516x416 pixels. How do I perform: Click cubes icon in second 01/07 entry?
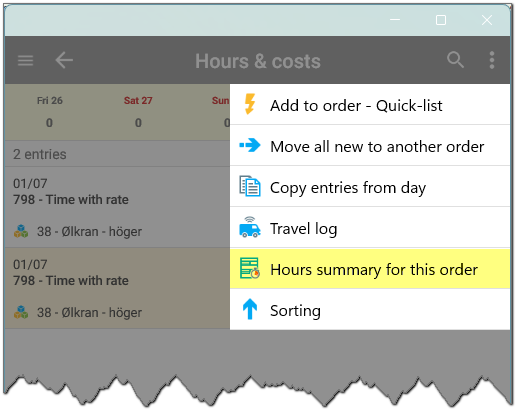(x=21, y=312)
